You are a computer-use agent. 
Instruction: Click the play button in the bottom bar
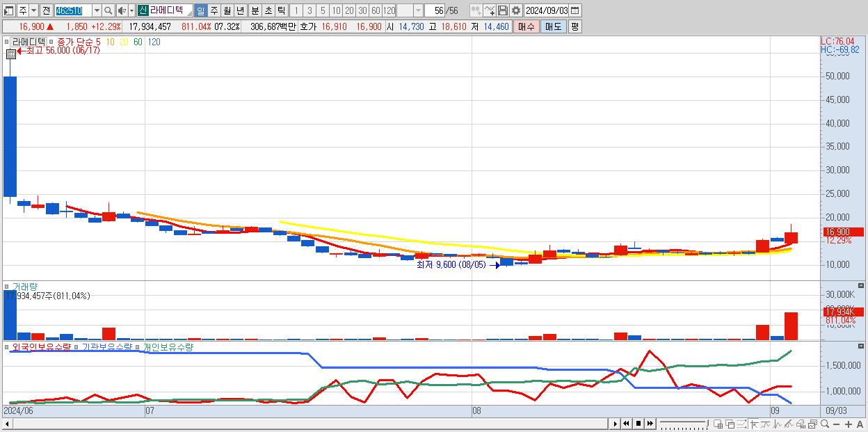(616, 424)
